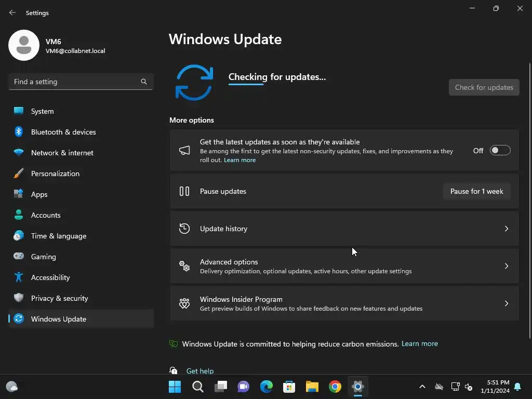
Task: Click VM6@collabnet.local account email
Action: 75,51
